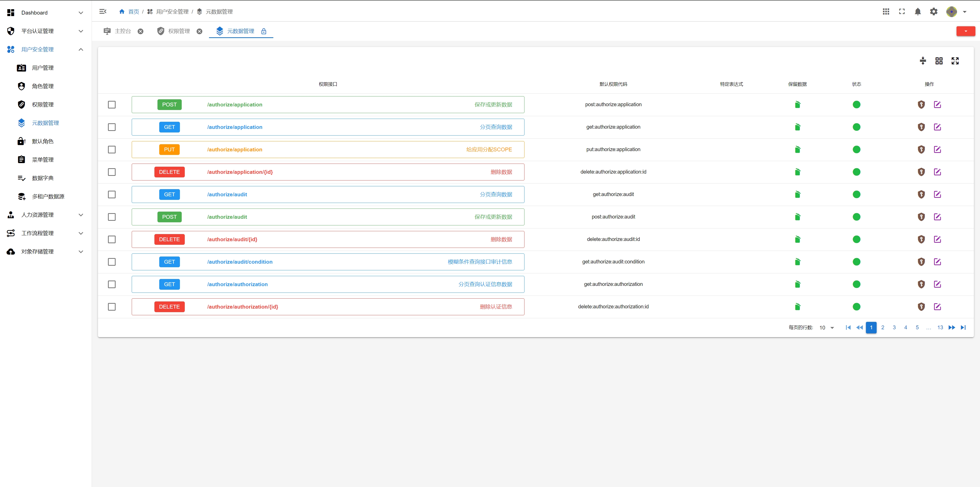980x487 pixels.
Task: Toggle fullscreen icon in top bar
Action: (x=902, y=12)
